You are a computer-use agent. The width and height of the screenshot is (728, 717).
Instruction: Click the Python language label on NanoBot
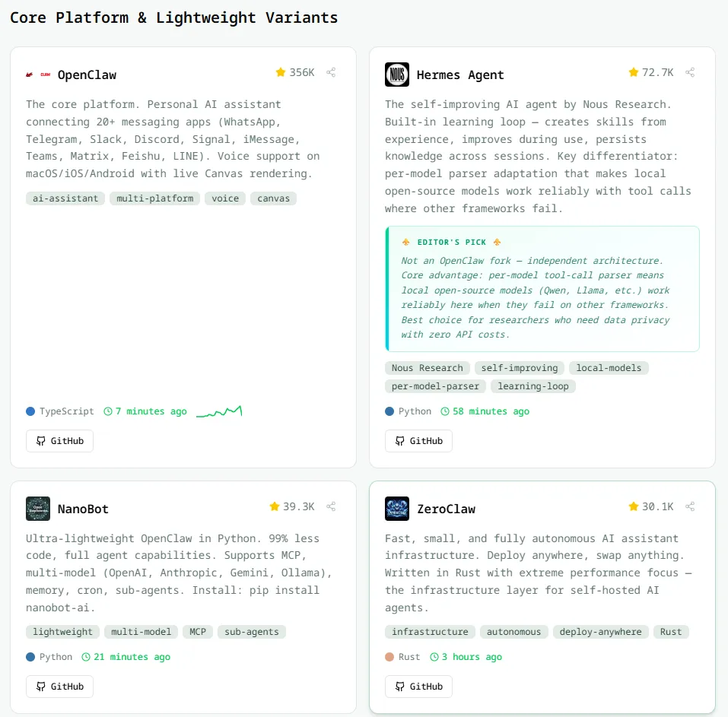tap(49, 657)
